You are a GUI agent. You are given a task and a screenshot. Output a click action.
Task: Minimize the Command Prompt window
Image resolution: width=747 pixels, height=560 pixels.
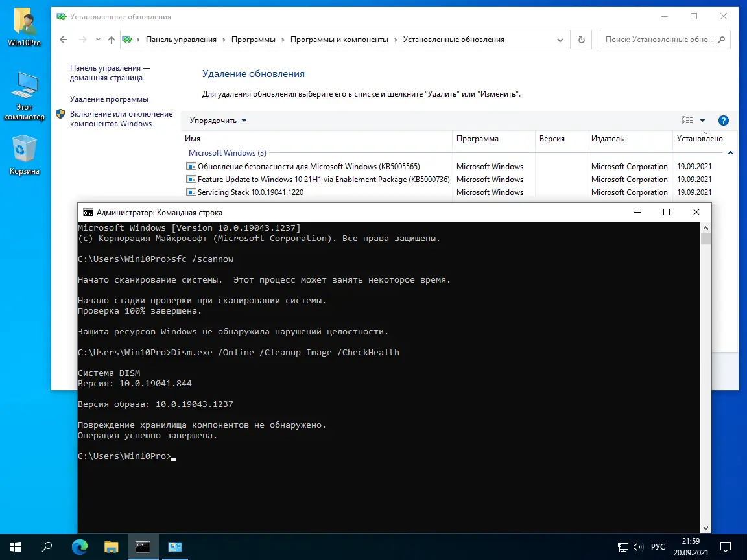pyautogui.click(x=637, y=213)
